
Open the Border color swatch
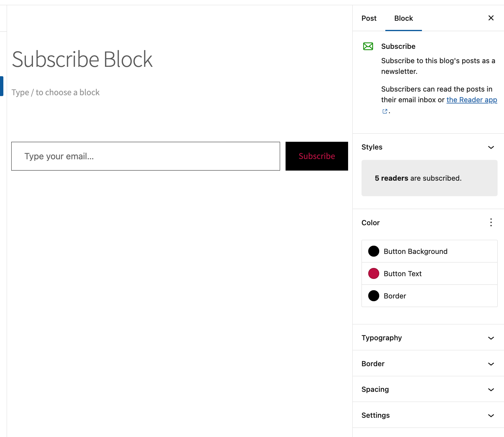coord(373,296)
